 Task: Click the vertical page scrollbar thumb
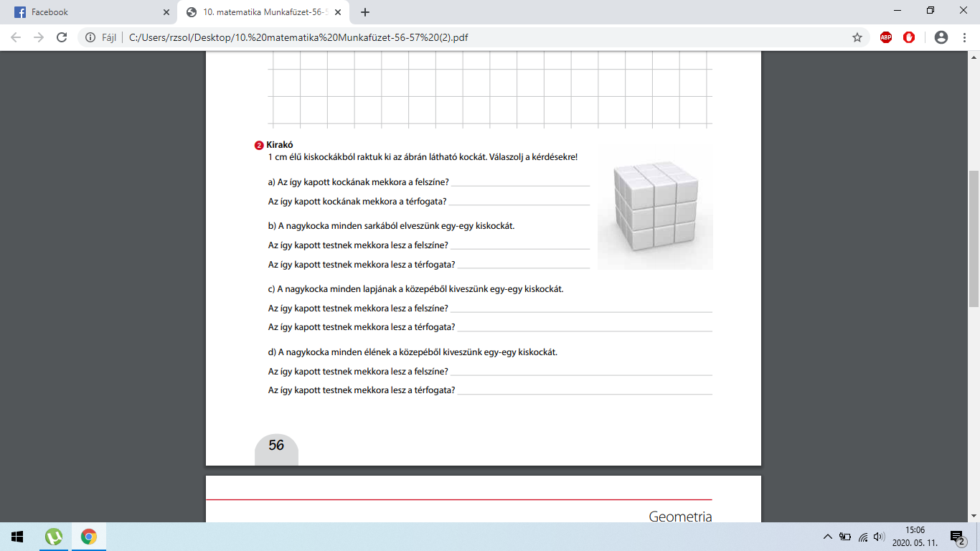(x=974, y=238)
